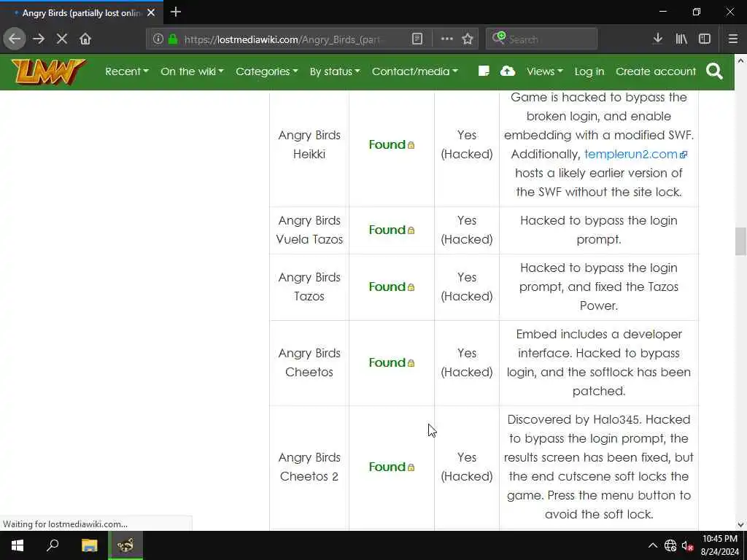This screenshot has height=560, width=747.
Task: Click the 'Embed includes a developer interface' text
Action: tap(598, 363)
